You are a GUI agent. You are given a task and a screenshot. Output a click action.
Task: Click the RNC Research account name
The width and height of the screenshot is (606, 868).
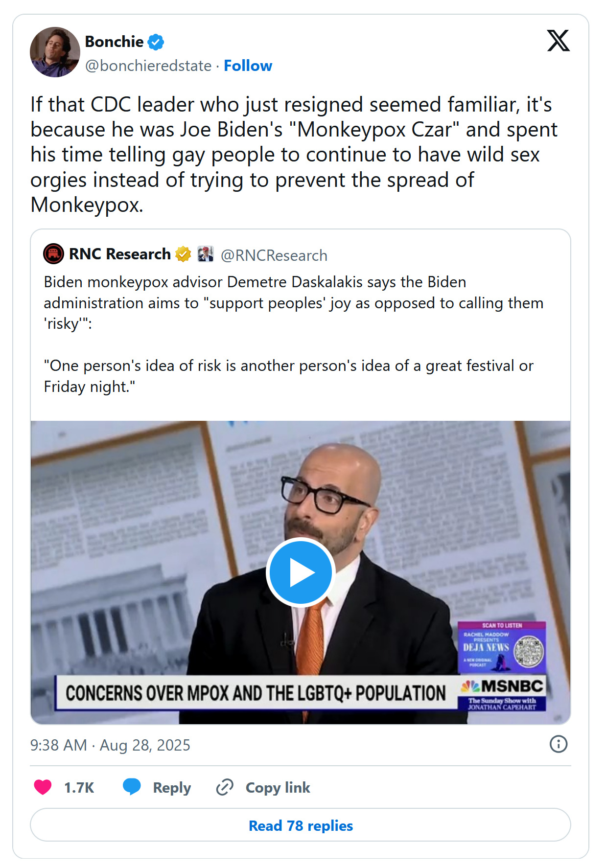tap(119, 254)
